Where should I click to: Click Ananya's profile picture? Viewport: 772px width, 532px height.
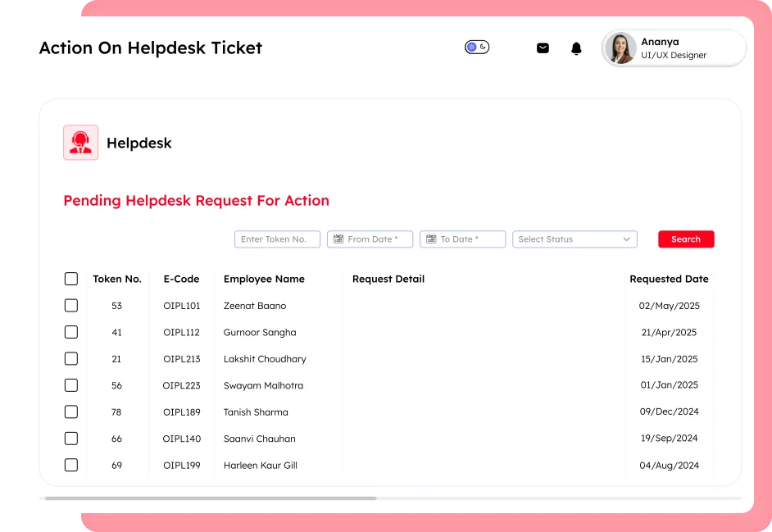[x=620, y=48]
